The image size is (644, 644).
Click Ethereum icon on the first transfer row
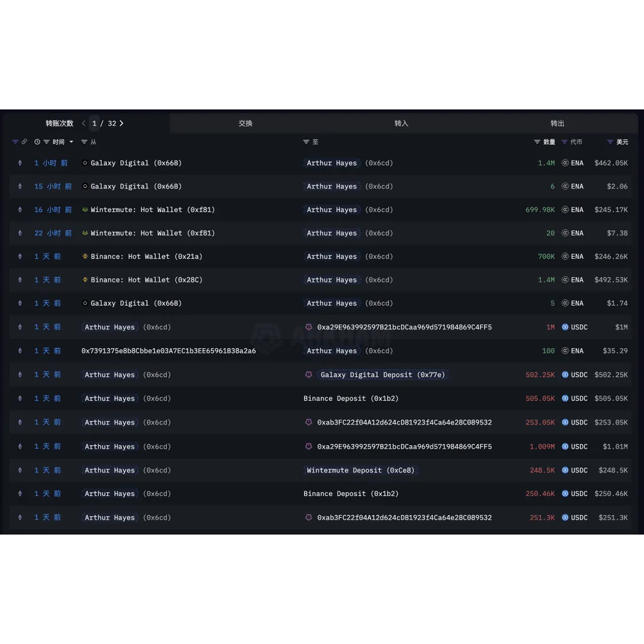pos(20,163)
